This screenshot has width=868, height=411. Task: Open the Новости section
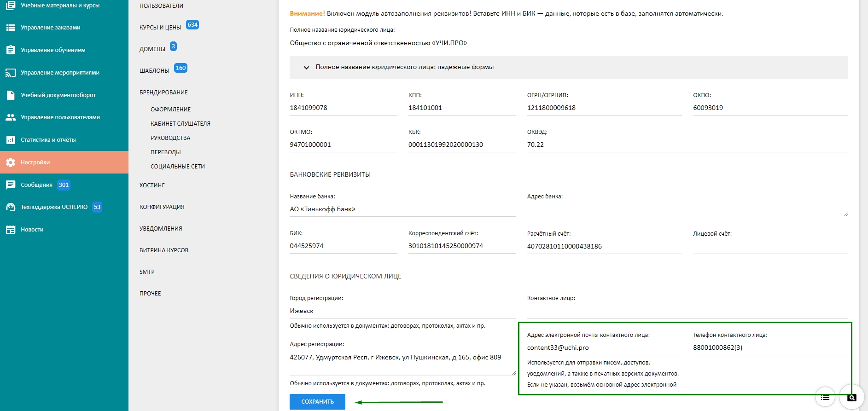[x=32, y=230]
